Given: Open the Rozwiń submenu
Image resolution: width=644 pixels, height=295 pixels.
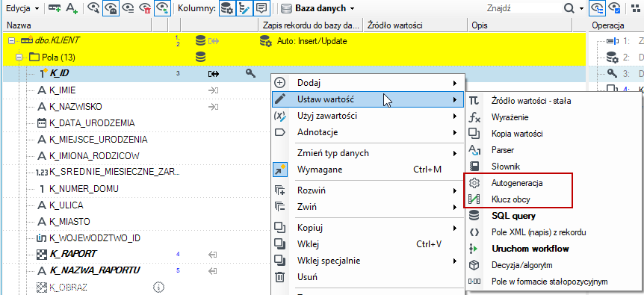Looking at the screenshot, I should coord(367,190).
